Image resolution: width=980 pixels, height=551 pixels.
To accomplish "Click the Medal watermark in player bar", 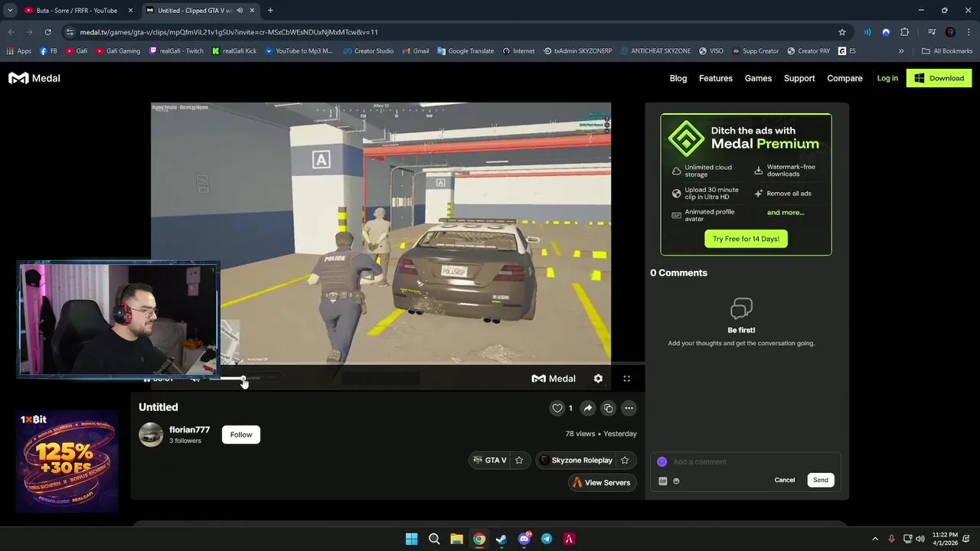I will tap(554, 378).
